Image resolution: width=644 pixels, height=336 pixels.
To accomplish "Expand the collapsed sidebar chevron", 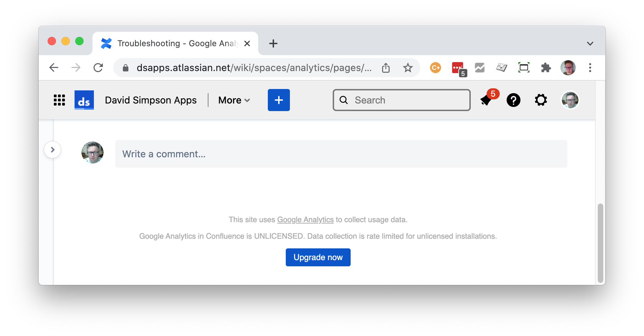I will (x=52, y=150).
